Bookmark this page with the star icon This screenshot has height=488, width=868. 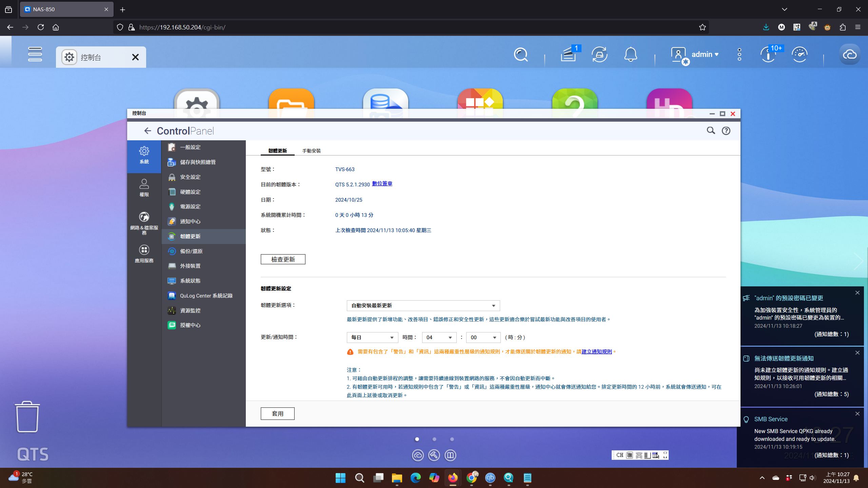pos(702,27)
